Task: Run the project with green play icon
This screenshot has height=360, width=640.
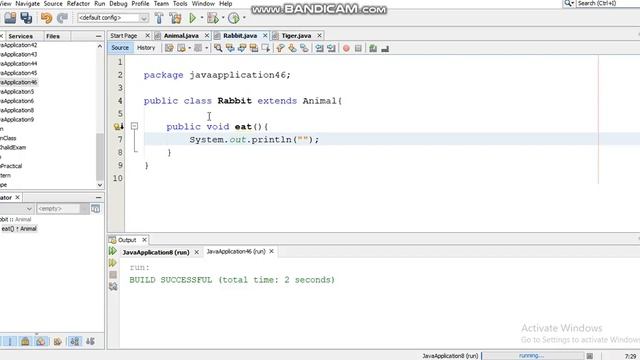Action: pyautogui.click(x=193, y=18)
